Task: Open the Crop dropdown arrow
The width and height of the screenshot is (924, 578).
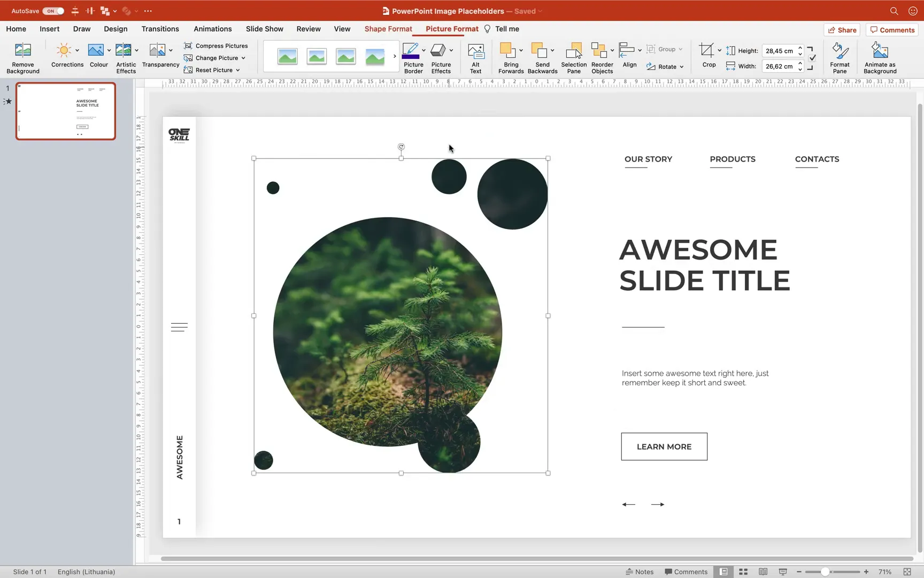Action: [719, 50]
